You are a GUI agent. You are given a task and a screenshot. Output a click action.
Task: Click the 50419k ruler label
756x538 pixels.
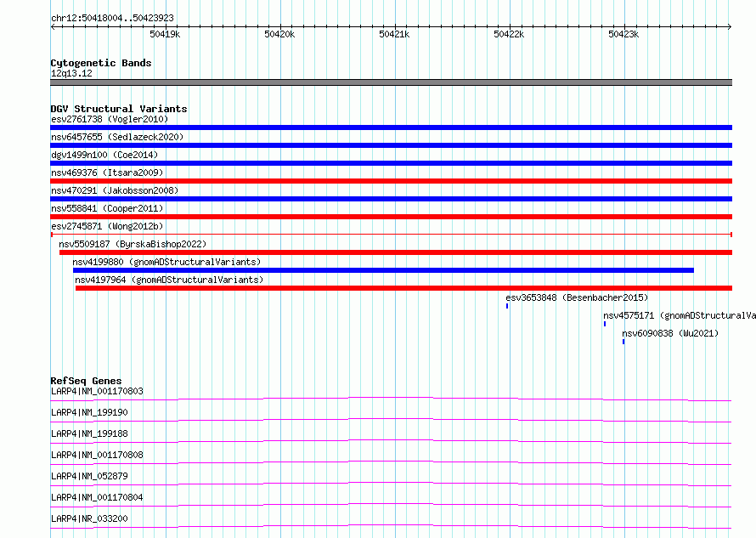[165, 34]
